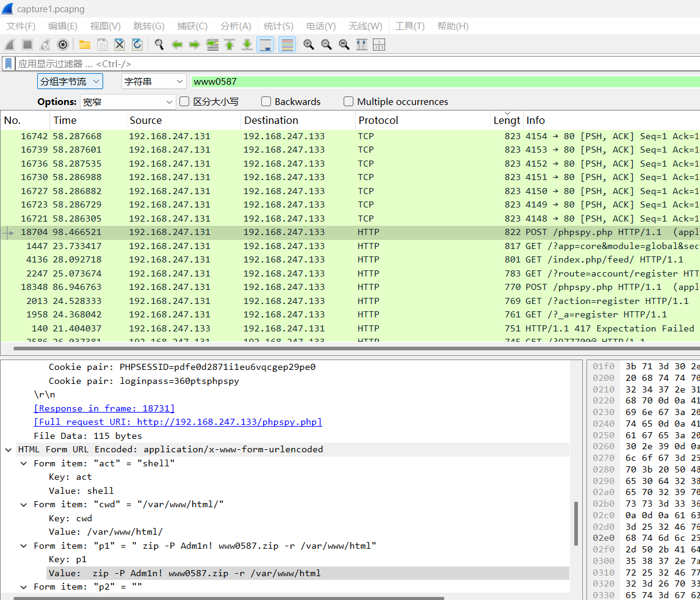The height and width of the screenshot is (600, 700).
Task: Click the find packet magnifier icon
Action: click(159, 45)
